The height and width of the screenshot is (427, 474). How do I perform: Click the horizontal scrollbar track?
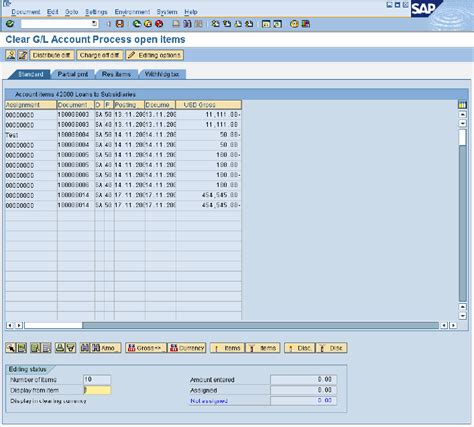tap(260, 325)
